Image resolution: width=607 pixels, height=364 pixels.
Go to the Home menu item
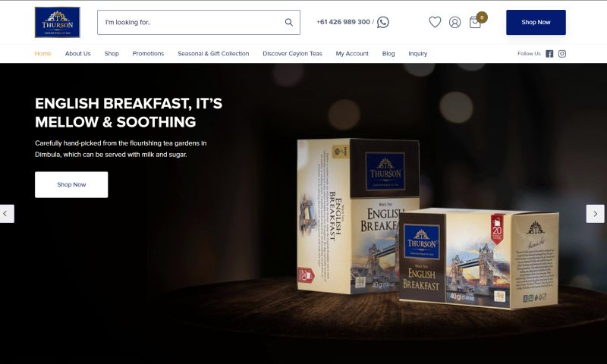point(42,54)
